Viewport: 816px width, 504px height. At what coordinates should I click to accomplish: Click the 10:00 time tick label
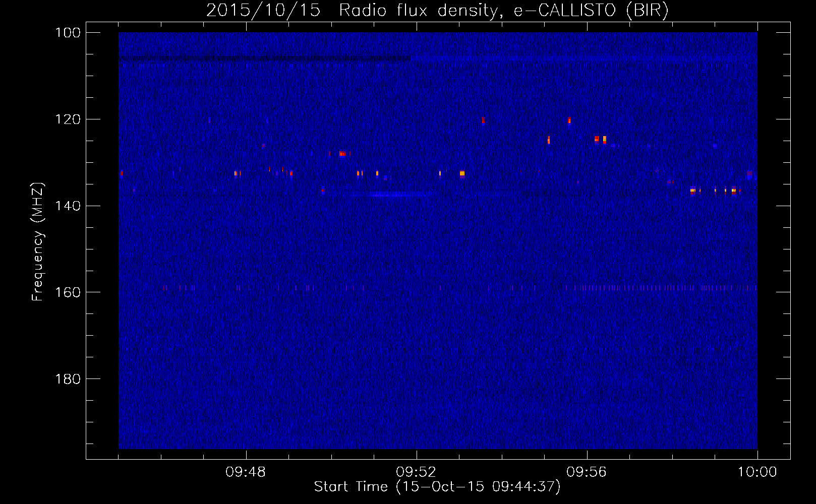coord(757,472)
